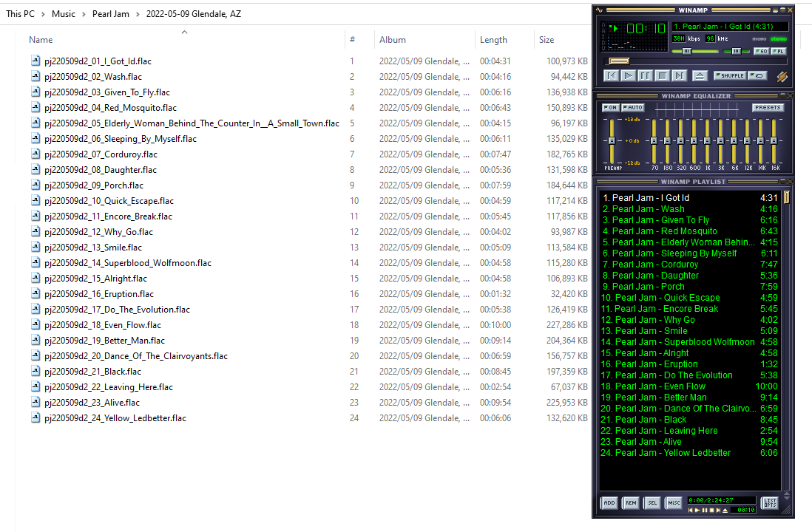Click the scrolling song title display in Winamp
Screen dimensions: 812x532
point(730,27)
